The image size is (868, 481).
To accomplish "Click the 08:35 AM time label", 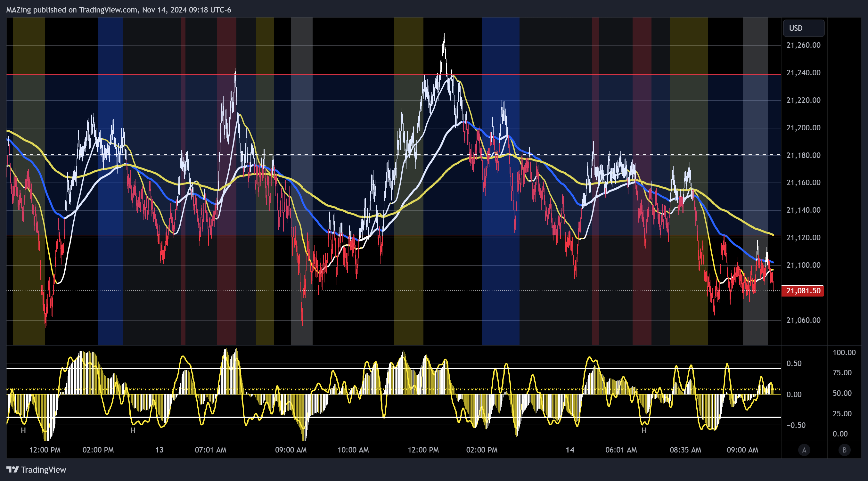I will click(685, 450).
